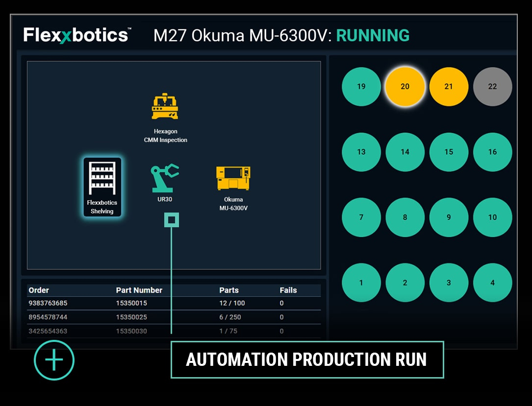Open the Flexxbotics Shelving station
Viewport: 532px width, 406px height.
tap(102, 187)
